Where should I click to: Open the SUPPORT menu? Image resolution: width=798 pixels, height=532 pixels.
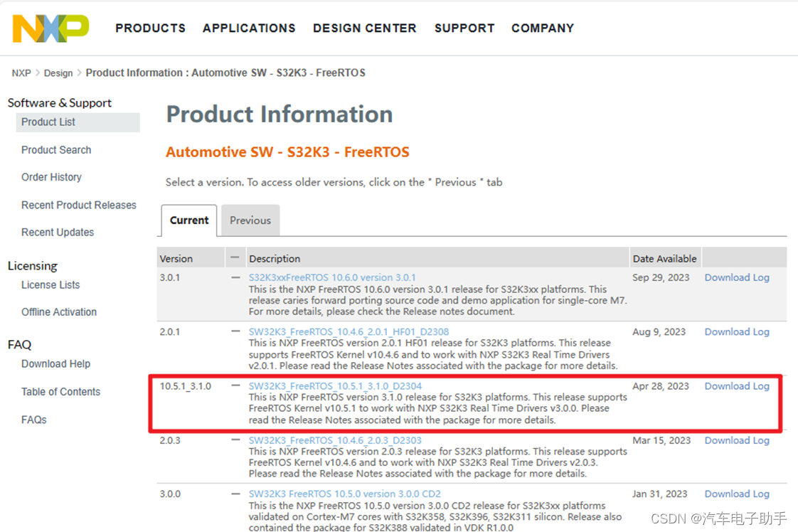(464, 28)
